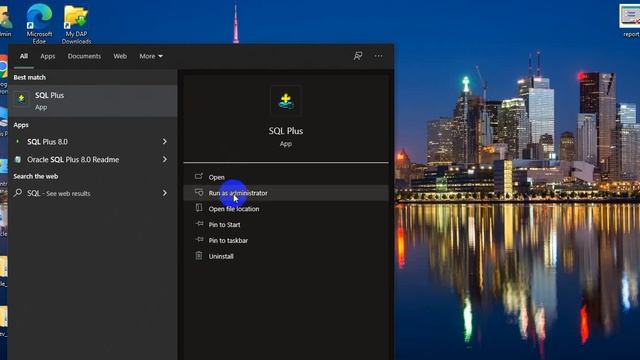Choose Run as administrator
The width and height of the screenshot is (640, 360).
[x=286, y=193]
